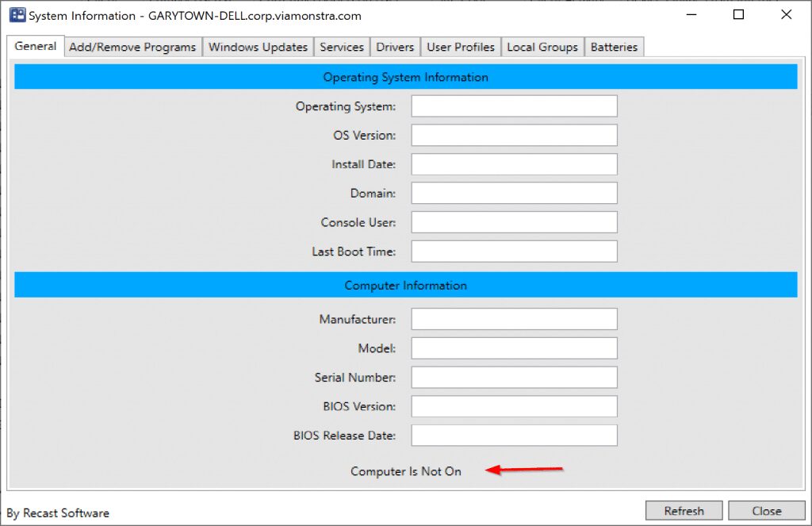Select the Services tab

click(x=341, y=47)
